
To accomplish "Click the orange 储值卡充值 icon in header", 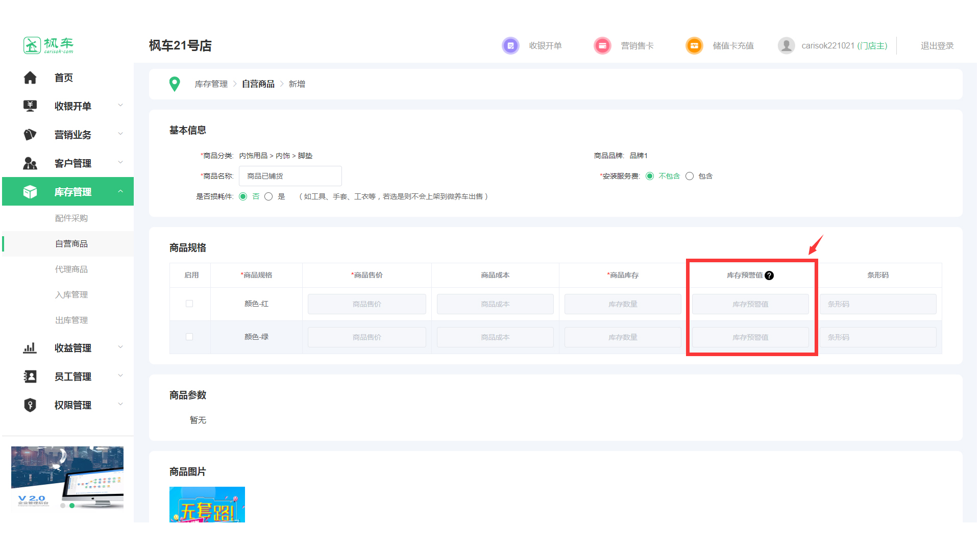I will [x=694, y=45].
